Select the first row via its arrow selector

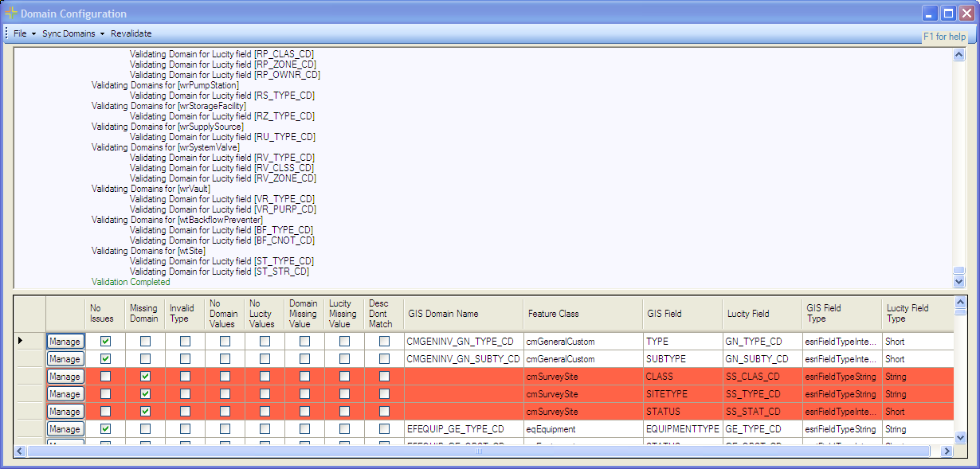(x=29, y=342)
